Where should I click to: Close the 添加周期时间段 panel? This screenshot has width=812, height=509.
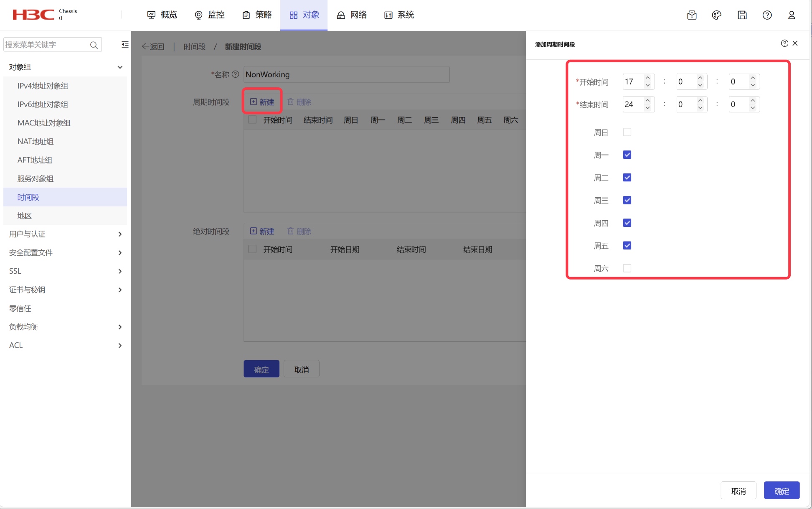pos(795,43)
